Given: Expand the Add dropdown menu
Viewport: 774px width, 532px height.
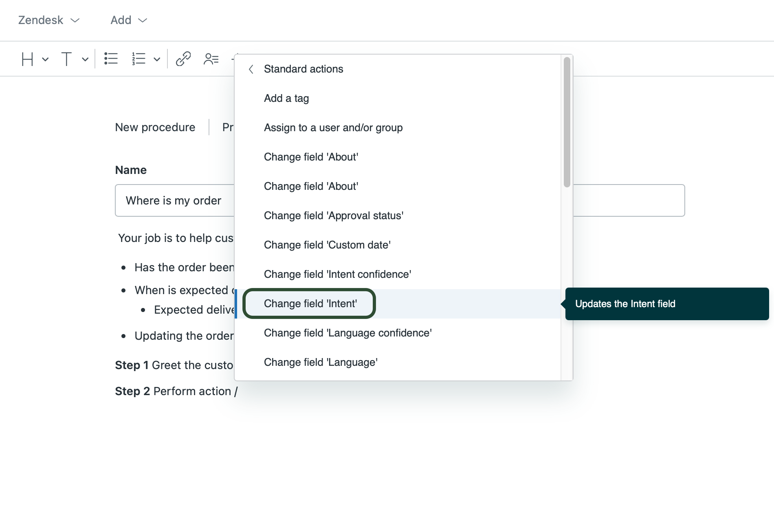Looking at the screenshot, I should coord(128,20).
